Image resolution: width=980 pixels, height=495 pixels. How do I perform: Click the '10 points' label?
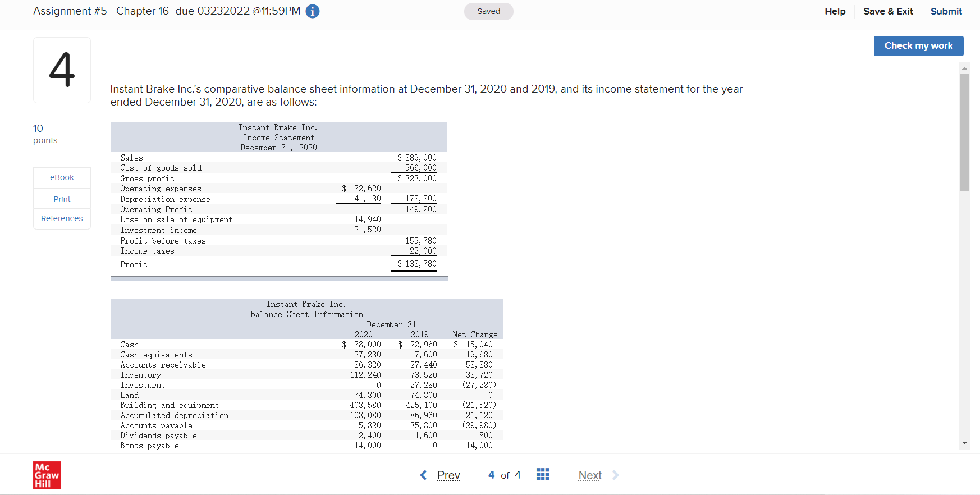pyautogui.click(x=45, y=134)
